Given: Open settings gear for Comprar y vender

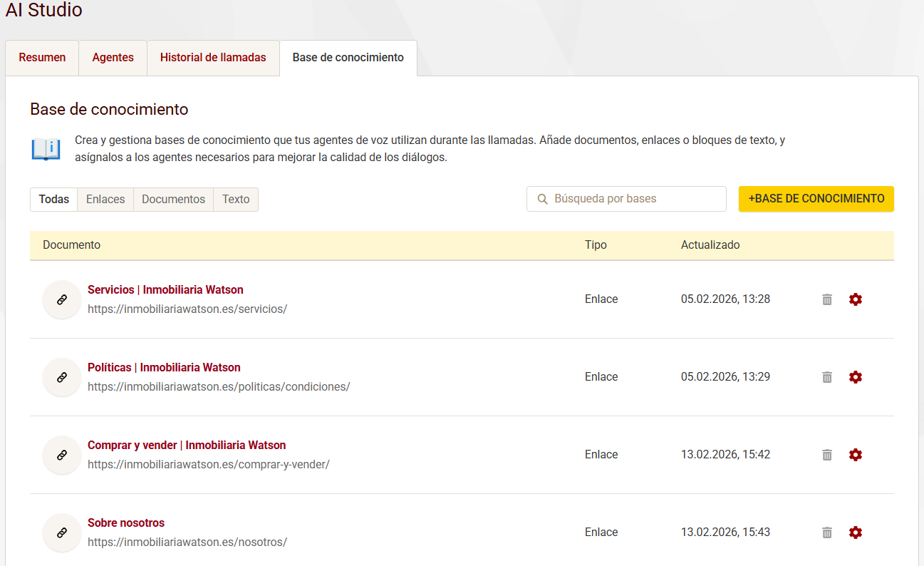Looking at the screenshot, I should [856, 455].
